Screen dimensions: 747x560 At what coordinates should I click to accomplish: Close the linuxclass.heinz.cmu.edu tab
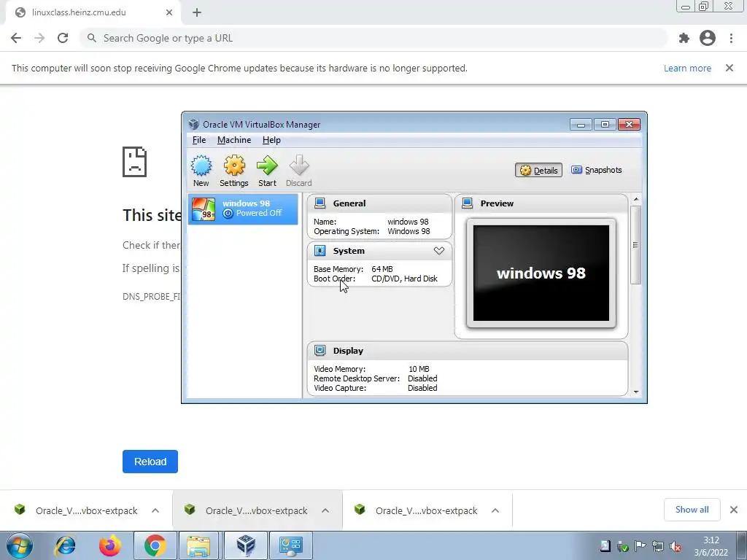pos(169,13)
